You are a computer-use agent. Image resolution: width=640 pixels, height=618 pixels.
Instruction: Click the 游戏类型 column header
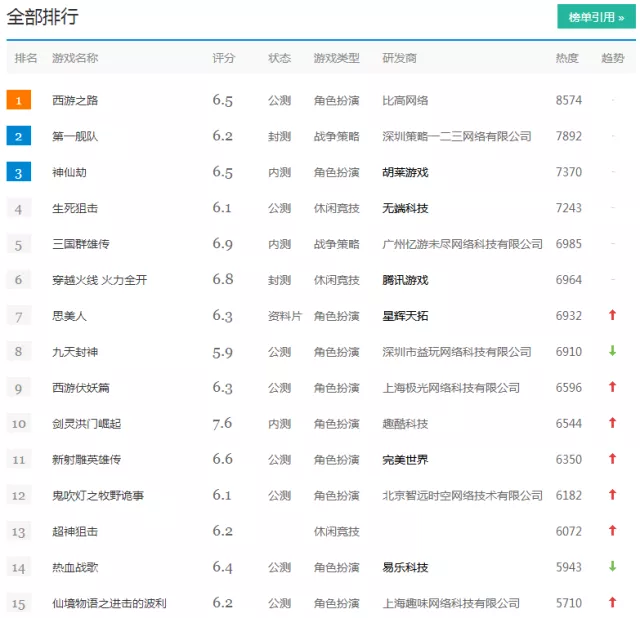(x=337, y=58)
